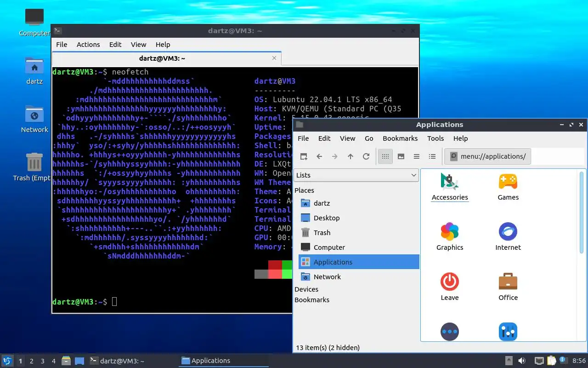Go forward in the Applications file manager
This screenshot has width=588, height=368.
pyautogui.click(x=335, y=156)
